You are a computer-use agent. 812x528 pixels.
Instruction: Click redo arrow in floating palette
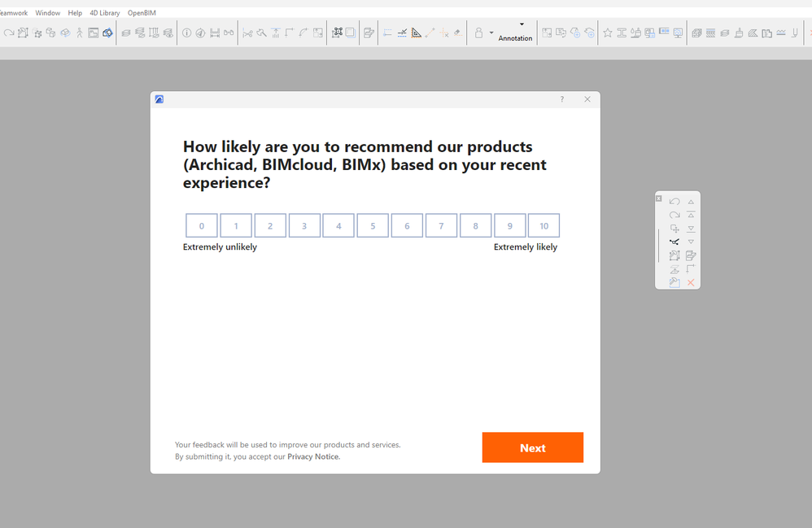pos(674,215)
